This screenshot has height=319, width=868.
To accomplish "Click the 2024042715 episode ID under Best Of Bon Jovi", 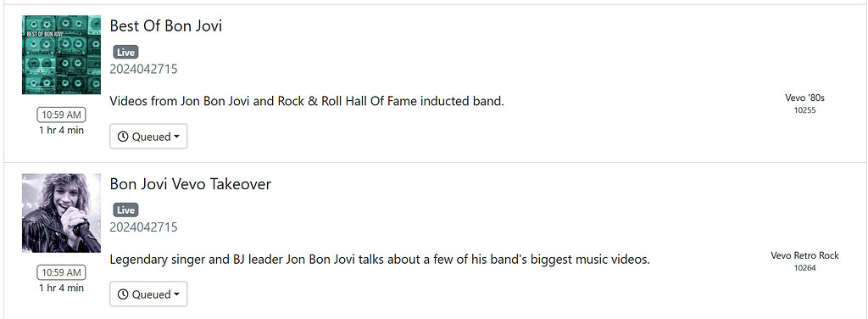I will point(143,70).
